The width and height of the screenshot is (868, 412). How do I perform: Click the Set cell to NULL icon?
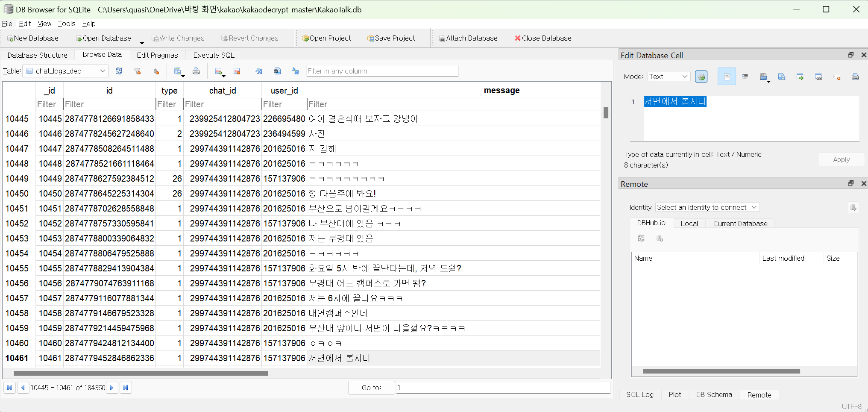coord(837,77)
